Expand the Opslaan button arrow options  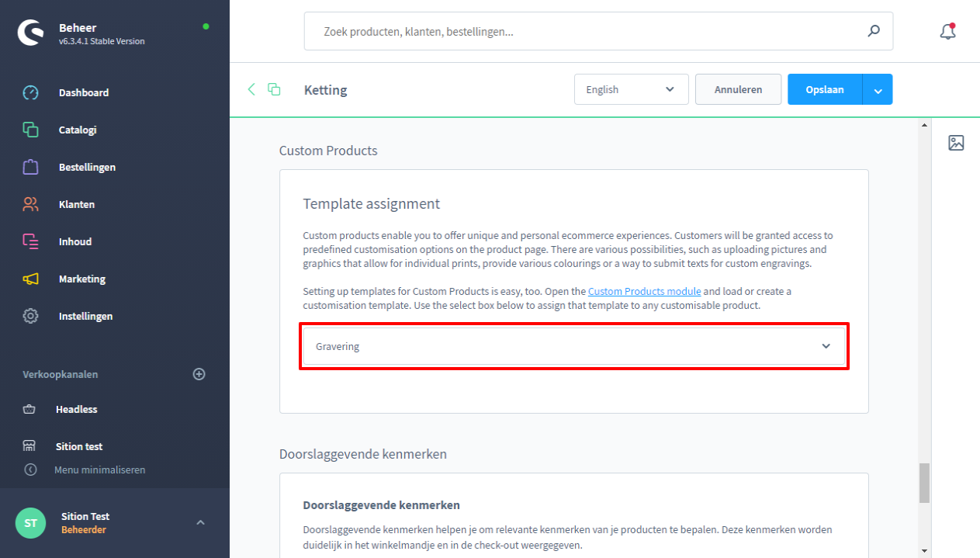click(x=878, y=90)
